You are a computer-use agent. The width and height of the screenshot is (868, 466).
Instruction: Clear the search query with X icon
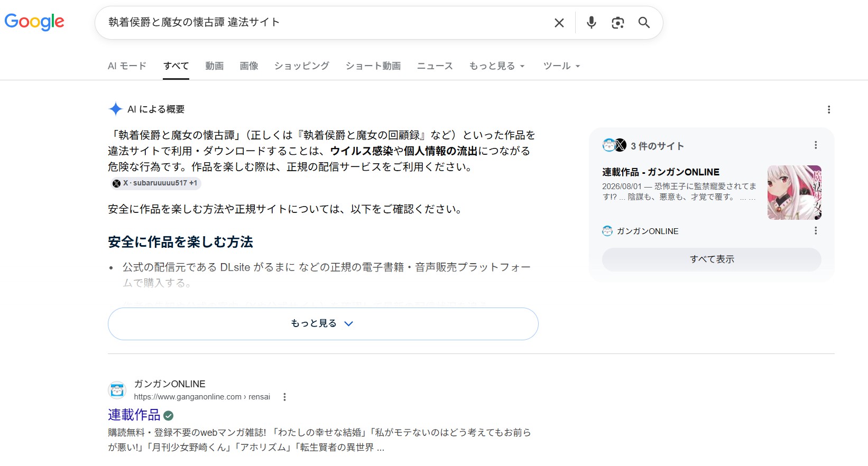(559, 23)
